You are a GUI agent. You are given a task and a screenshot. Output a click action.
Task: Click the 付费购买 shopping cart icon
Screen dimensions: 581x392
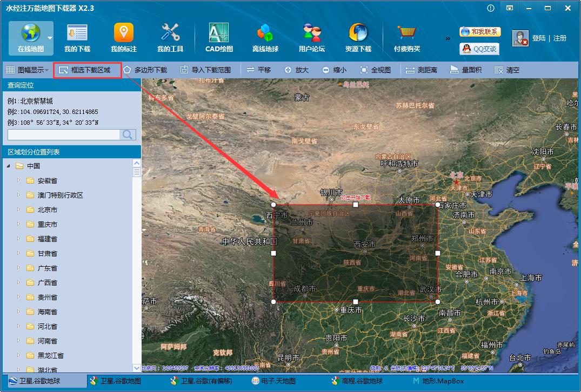tap(406, 37)
